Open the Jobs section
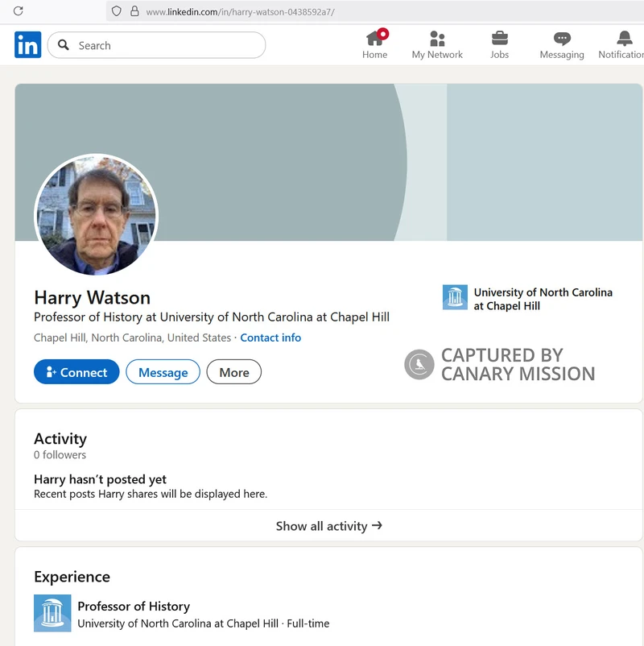The width and height of the screenshot is (644, 646). coord(499,44)
